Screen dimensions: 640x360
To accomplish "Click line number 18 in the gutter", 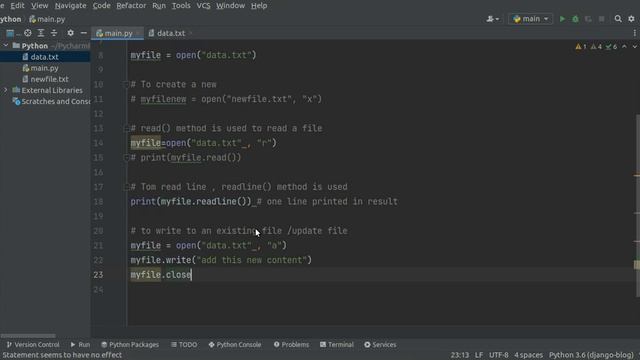I will (x=98, y=202).
